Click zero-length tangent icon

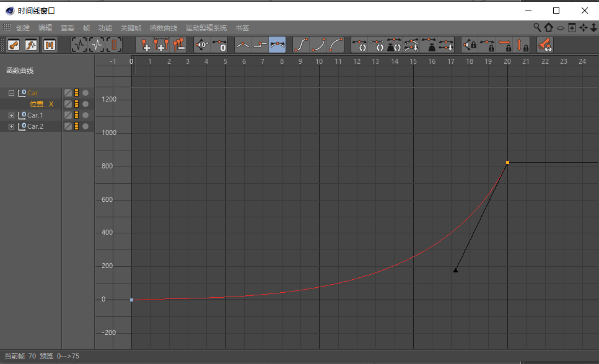[x=220, y=45]
